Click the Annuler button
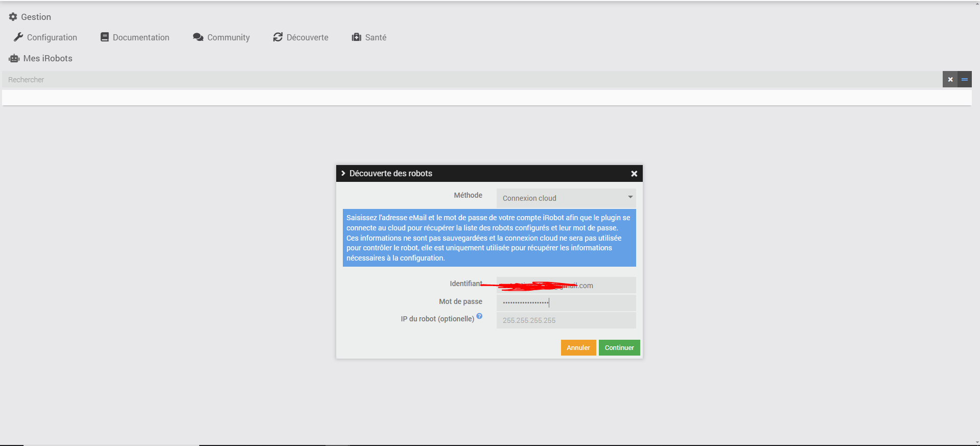Image resolution: width=980 pixels, height=446 pixels. pos(578,347)
